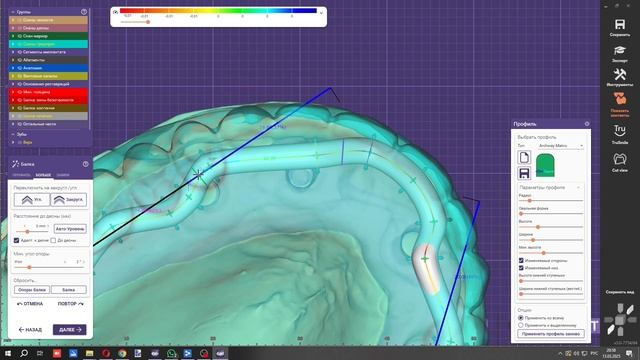The image size is (640, 360).
Task: Collapse the Profile parameters section
Action: click(x=578, y=187)
